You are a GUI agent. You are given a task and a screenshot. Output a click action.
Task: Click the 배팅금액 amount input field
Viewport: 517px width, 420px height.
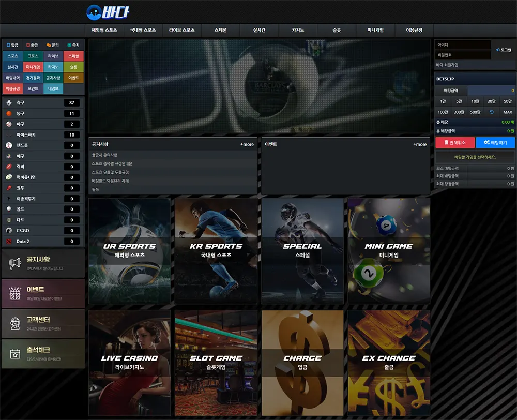coord(491,91)
